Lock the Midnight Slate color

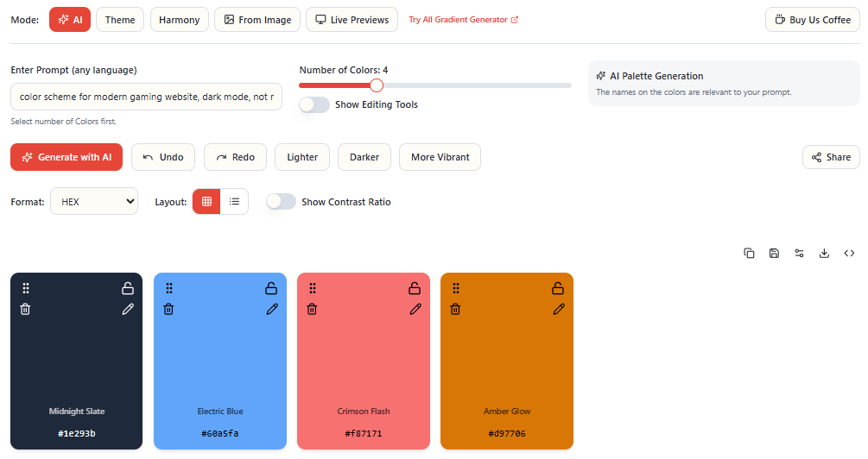(128, 288)
